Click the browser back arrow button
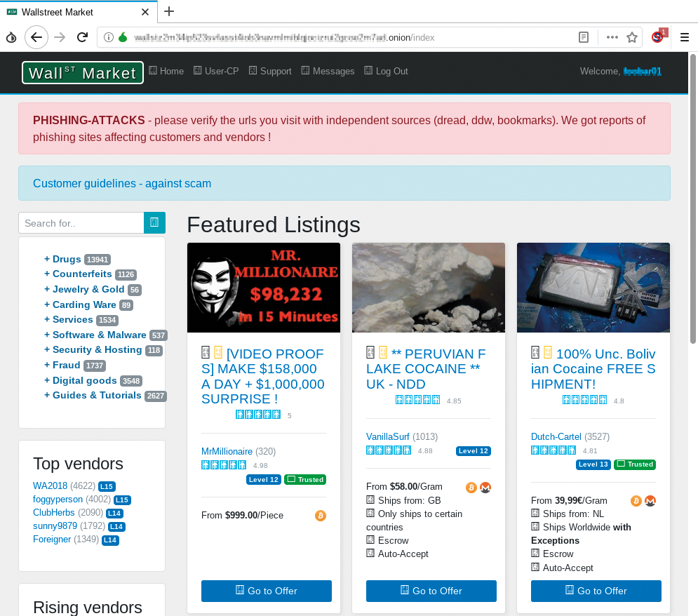Image resolution: width=698 pixels, height=616 pixels. tap(36, 37)
